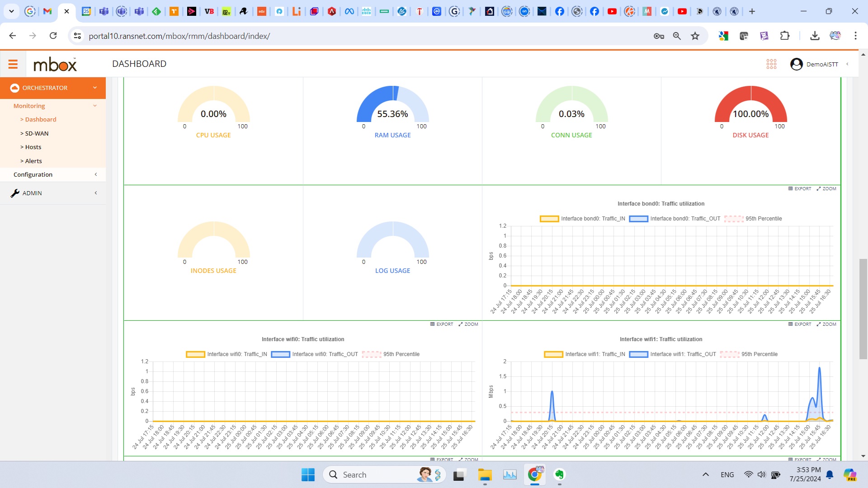The width and height of the screenshot is (868, 488).
Task: Click the ADMIN wrench icon
Action: pos(15,193)
